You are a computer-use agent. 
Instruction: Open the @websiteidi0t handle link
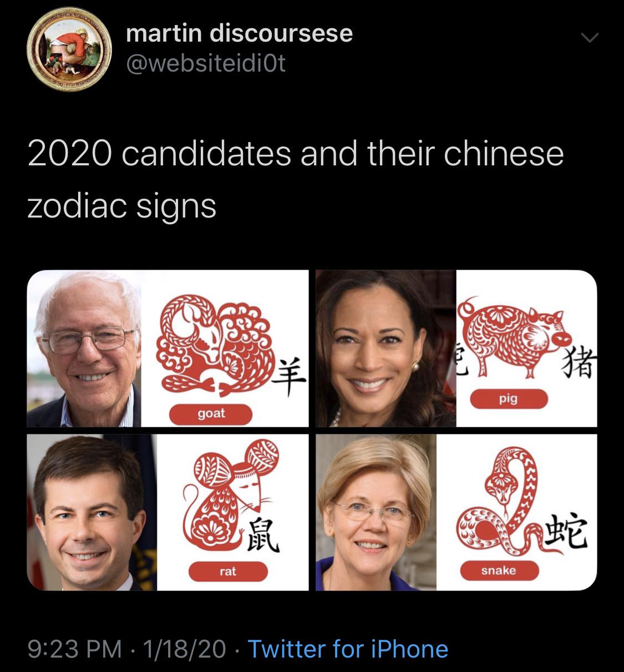[206, 64]
